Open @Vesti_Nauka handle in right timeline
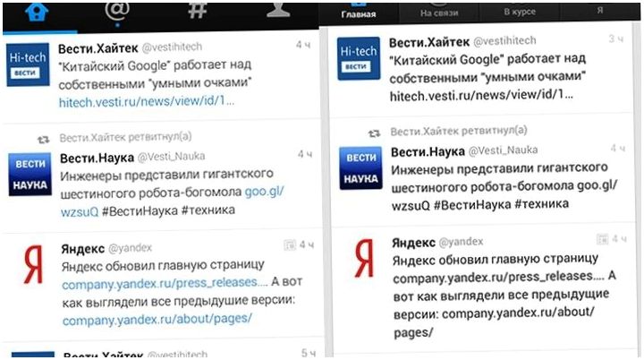644x360 pixels. pyautogui.click(x=503, y=150)
